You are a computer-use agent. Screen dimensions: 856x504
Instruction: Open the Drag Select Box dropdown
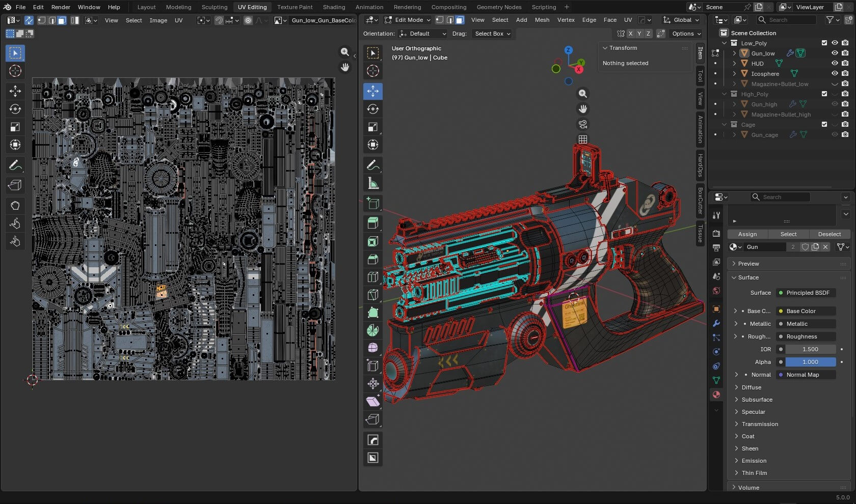492,34
